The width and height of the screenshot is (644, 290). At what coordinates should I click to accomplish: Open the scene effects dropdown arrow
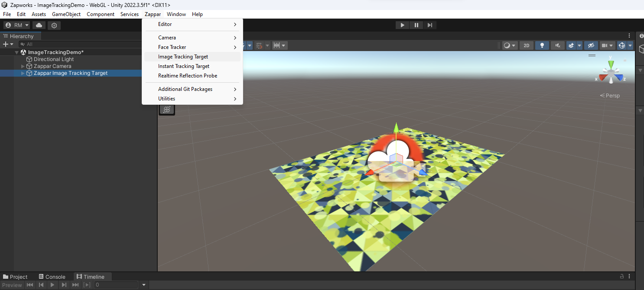579,45
